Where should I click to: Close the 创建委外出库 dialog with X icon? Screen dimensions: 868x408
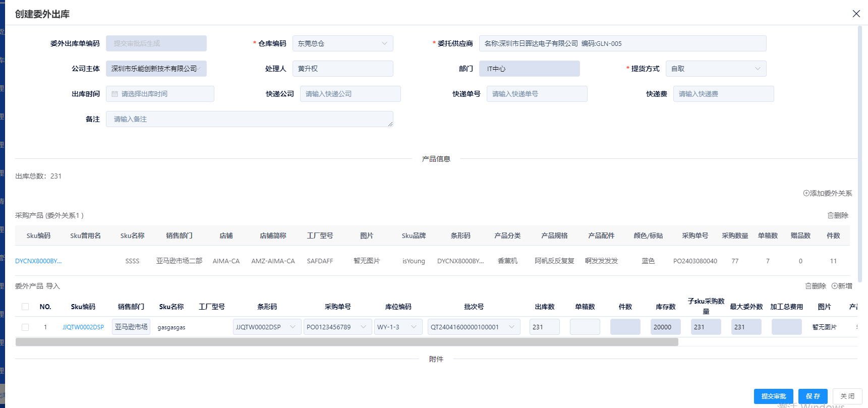856,14
